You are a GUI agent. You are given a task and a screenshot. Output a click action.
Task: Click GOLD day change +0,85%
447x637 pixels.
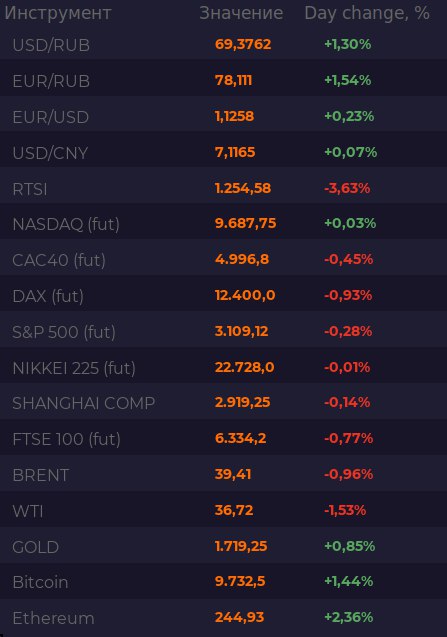click(x=349, y=546)
